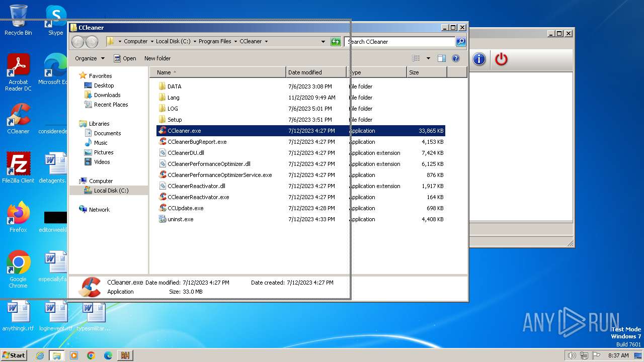Select Videos library in navigation pane

[97, 162]
